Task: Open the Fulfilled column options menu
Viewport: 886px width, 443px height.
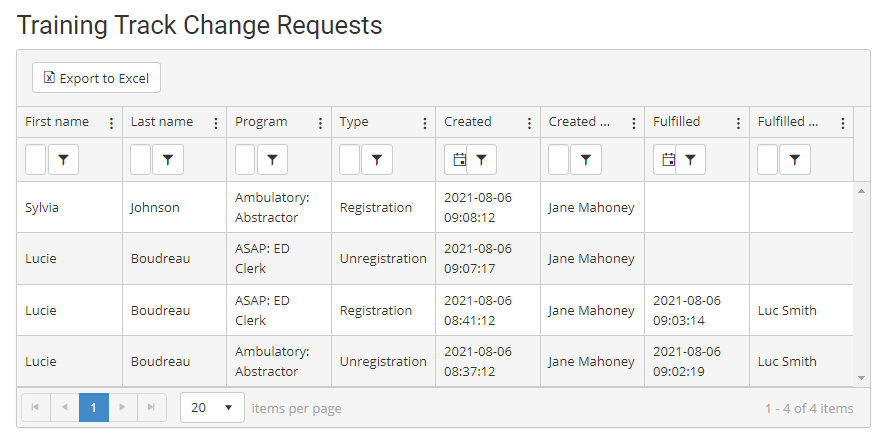Action: [x=738, y=123]
